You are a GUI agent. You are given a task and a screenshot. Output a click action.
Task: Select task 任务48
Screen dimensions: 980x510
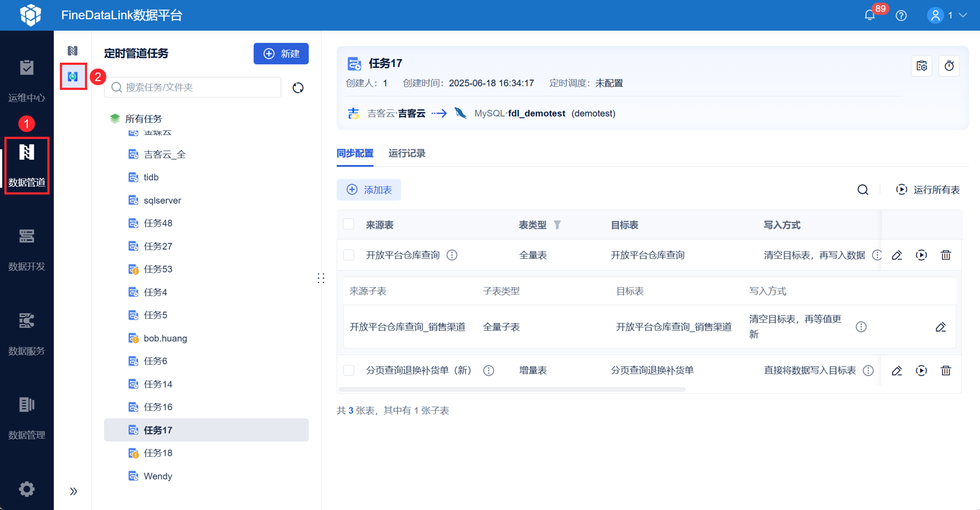point(206,223)
